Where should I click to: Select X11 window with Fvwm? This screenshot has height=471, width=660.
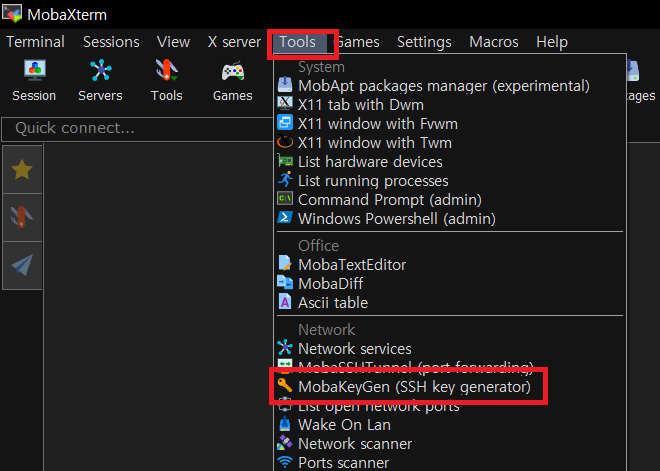[x=378, y=124]
